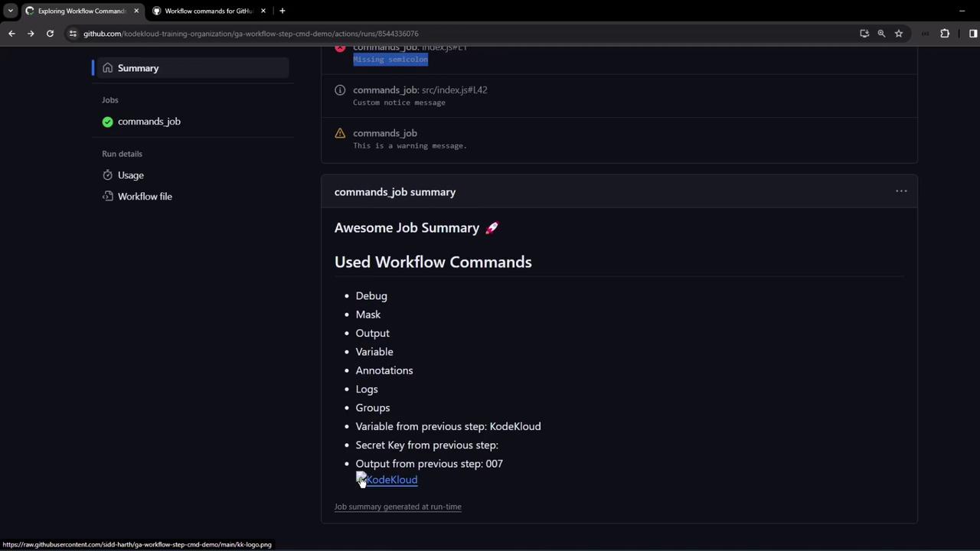Click the commands_job summary heading
This screenshot has width=980, height=551.
[x=395, y=192]
